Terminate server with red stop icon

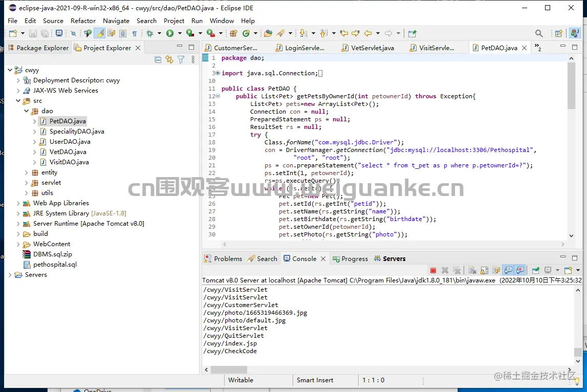433,270
